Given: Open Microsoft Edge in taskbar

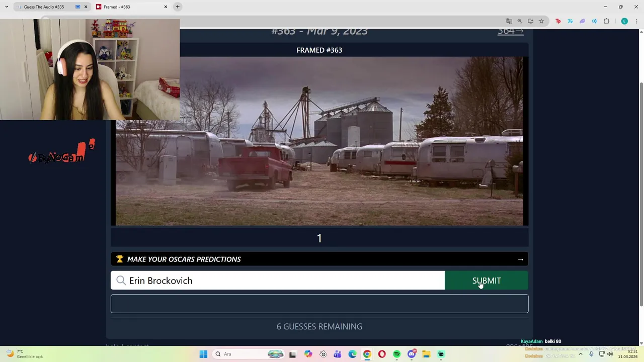Looking at the screenshot, I should coord(352,354).
